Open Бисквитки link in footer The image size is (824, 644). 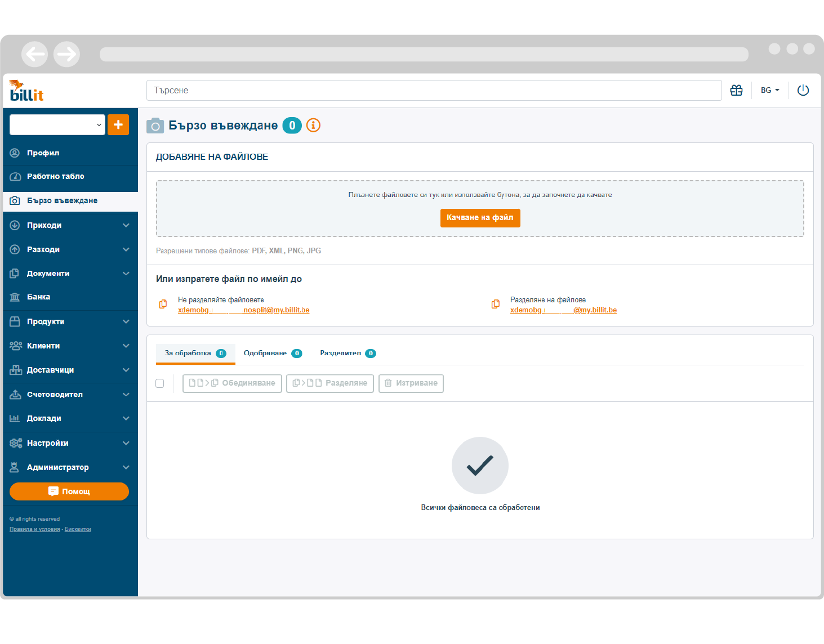(78, 529)
